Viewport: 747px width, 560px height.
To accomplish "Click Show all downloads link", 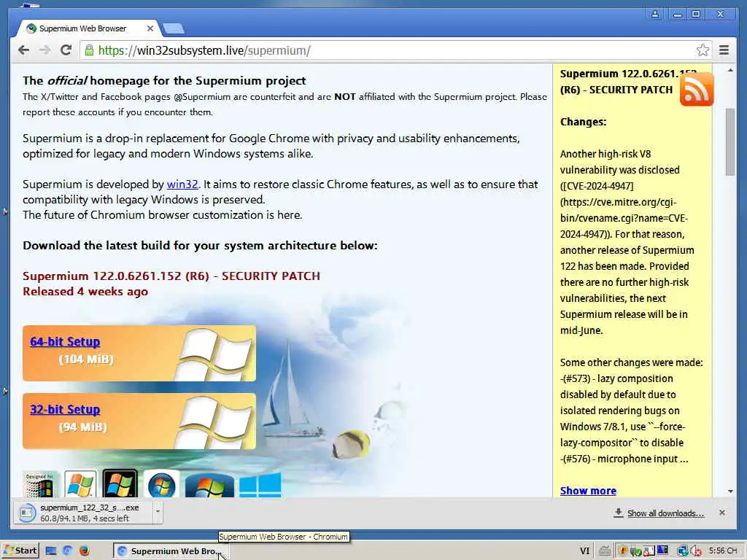I will (x=665, y=513).
